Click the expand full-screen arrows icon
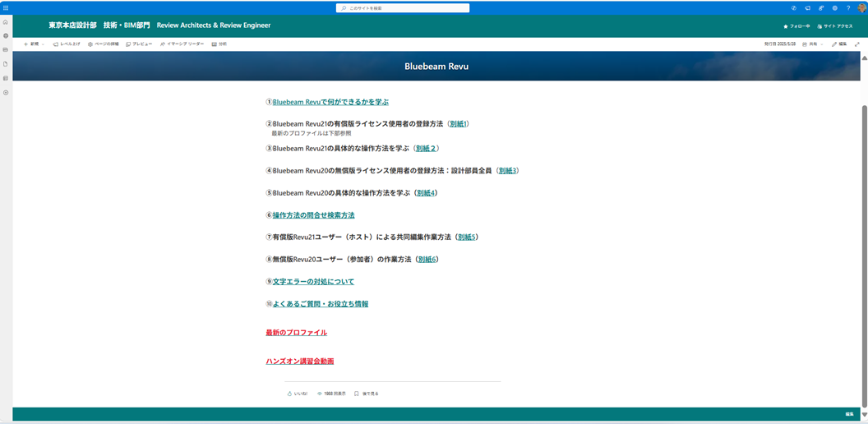This screenshot has height=424, width=868. 857,44
